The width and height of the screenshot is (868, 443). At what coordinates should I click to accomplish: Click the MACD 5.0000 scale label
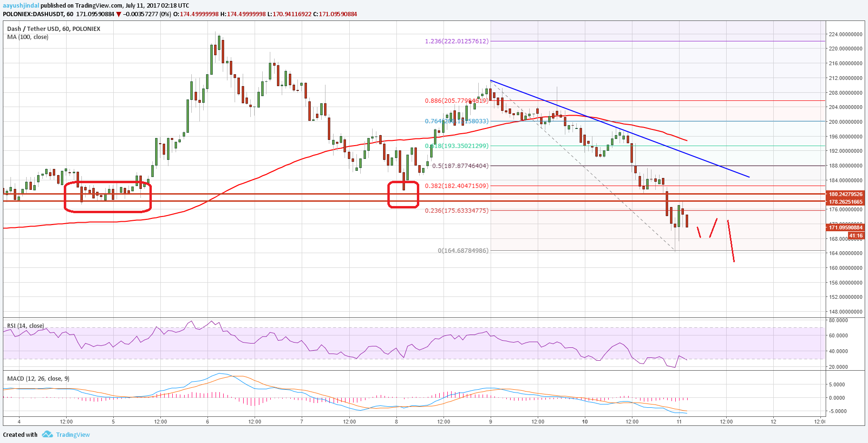(837, 384)
